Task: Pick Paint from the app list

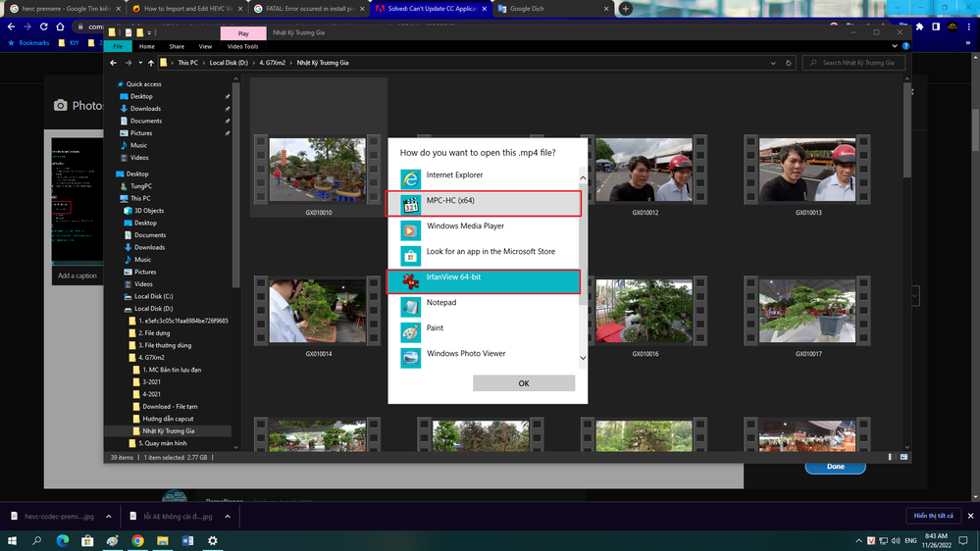Action: pos(483,331)
